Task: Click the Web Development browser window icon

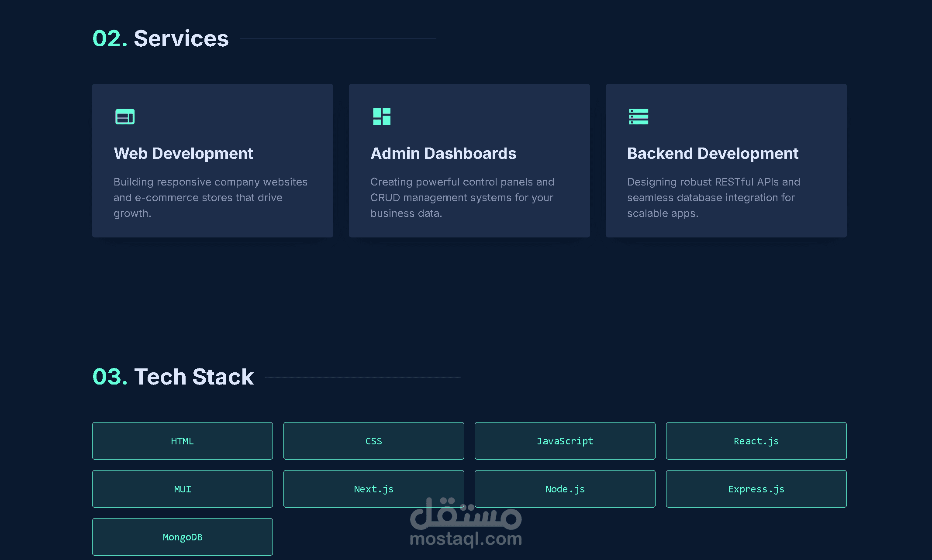Action: pos(125,117)
